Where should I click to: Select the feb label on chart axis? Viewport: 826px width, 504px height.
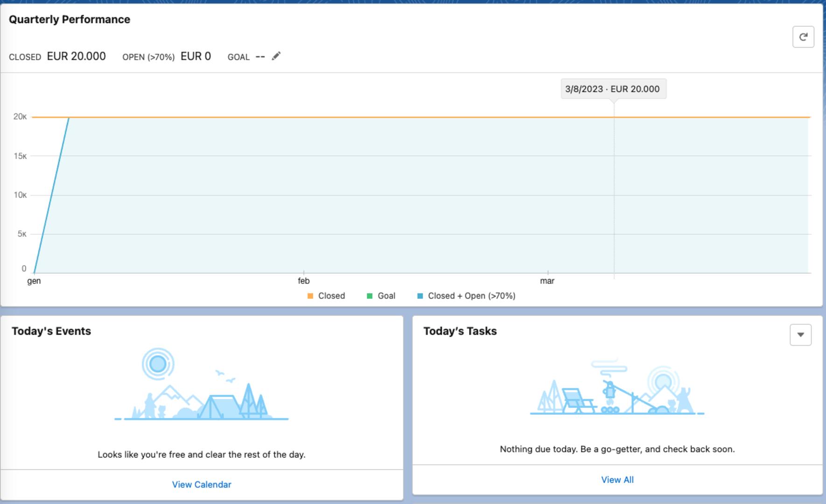click(x=304, y=281)
